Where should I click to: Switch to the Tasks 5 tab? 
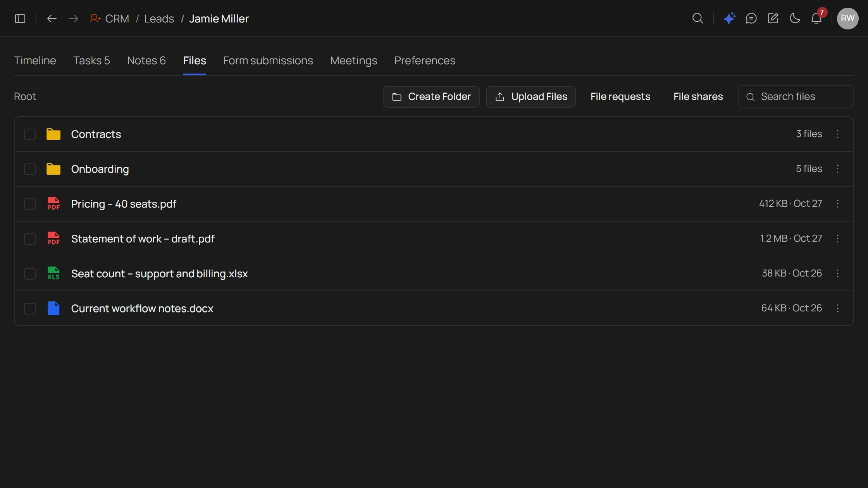[x=91, y=60]
